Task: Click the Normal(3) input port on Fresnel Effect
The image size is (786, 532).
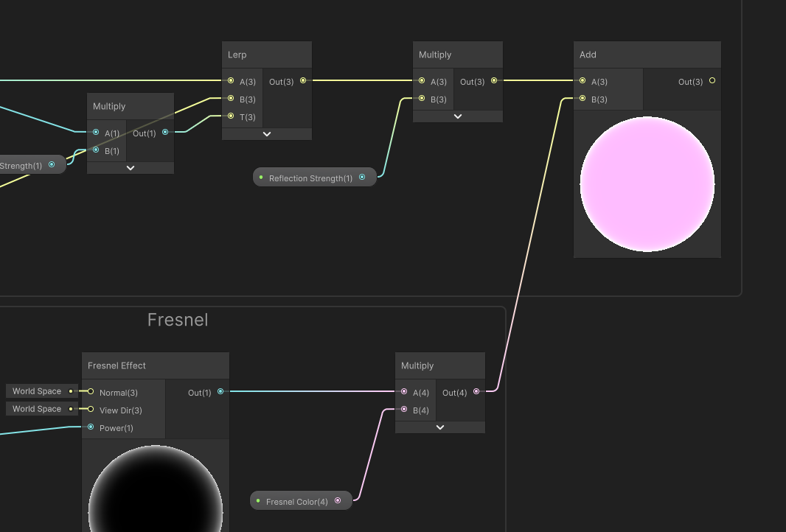Action: point(91,392)
